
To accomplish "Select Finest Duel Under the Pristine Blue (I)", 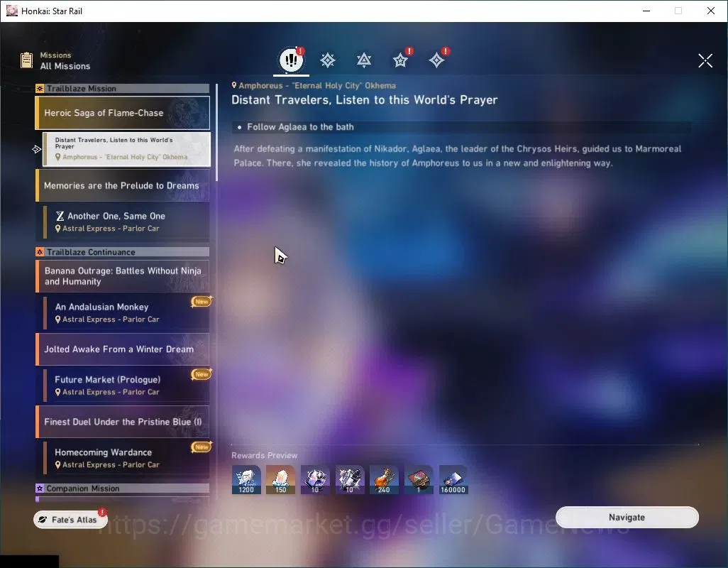I will [x=123, y=422].
